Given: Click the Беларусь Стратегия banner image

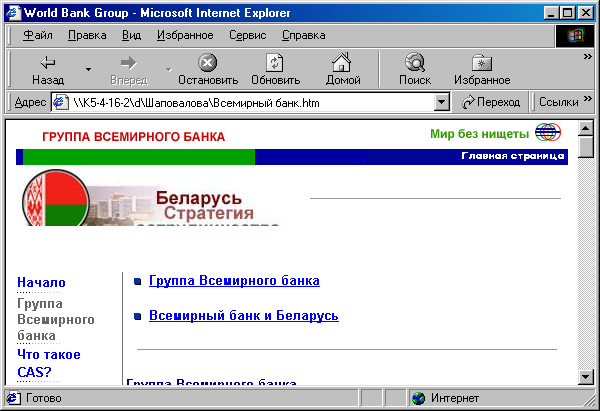Looking at the screenshot, I should pyautogui.click(x=150, y=197).
